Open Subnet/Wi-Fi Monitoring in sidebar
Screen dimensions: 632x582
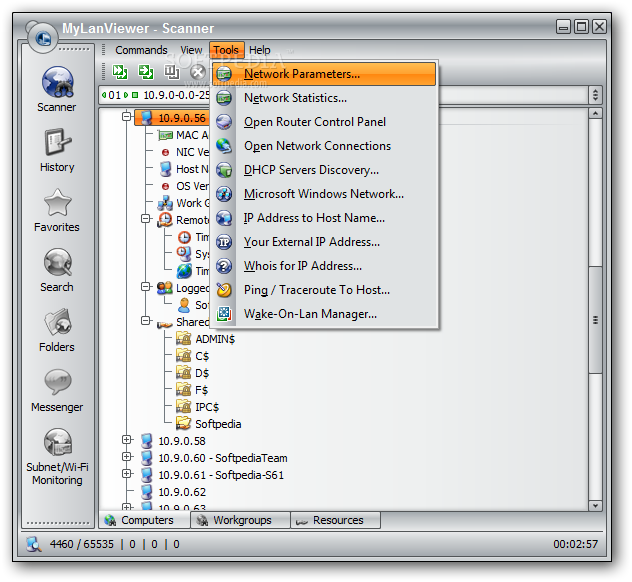(57, 456)
